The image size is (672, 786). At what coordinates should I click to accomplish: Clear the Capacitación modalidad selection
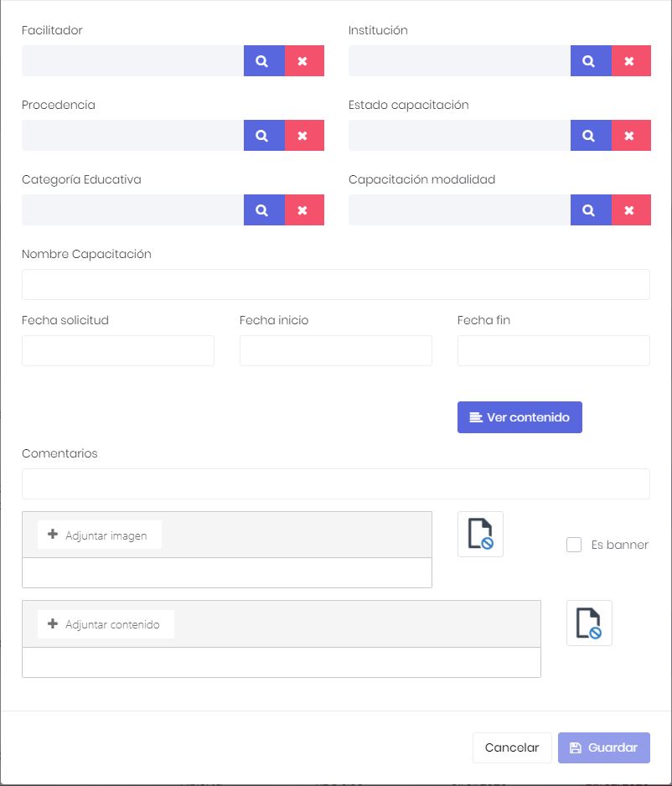pos(631,210)
